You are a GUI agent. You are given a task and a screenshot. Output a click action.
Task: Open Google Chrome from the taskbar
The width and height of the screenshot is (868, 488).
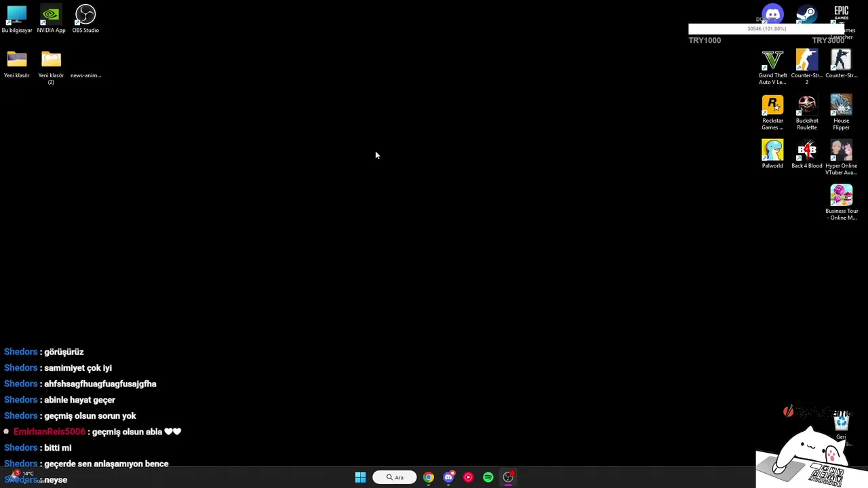click(x=429, y=477)
